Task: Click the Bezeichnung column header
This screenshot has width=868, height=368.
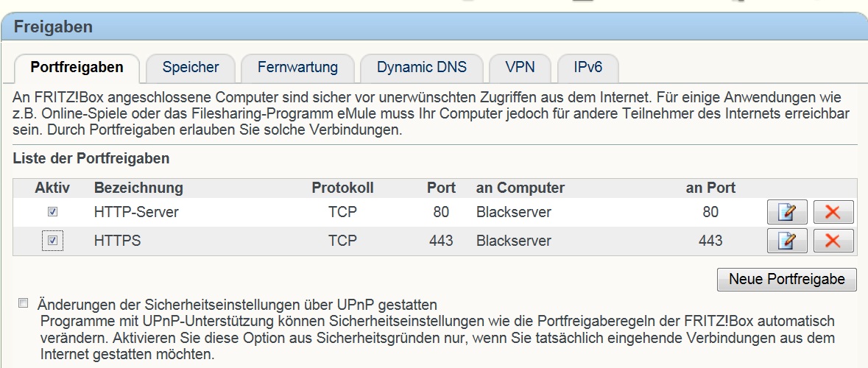Action: pos(138,188)
